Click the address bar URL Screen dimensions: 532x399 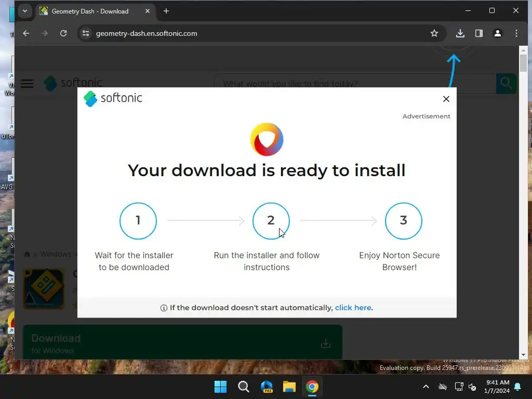[x=146, y=33]
